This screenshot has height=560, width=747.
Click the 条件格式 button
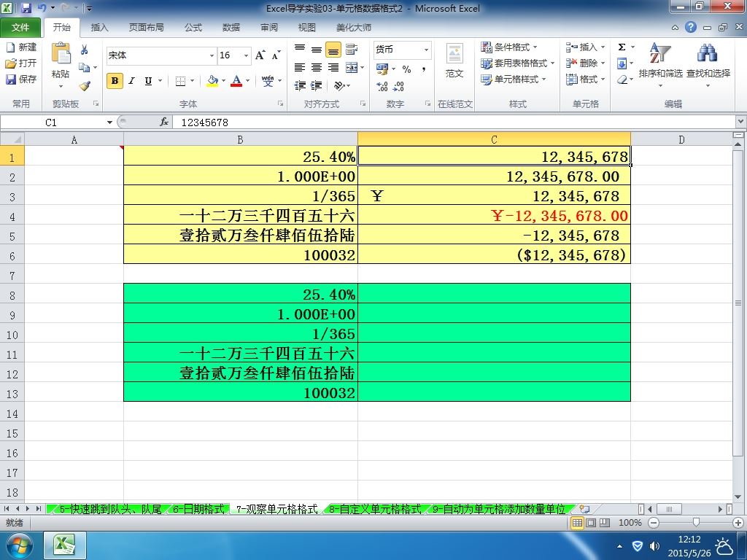509,47
